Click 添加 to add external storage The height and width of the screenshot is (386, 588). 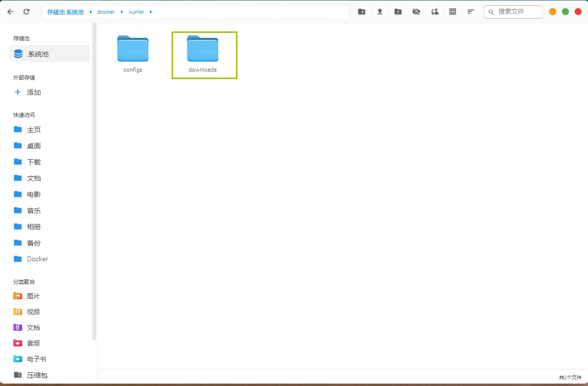33,92
